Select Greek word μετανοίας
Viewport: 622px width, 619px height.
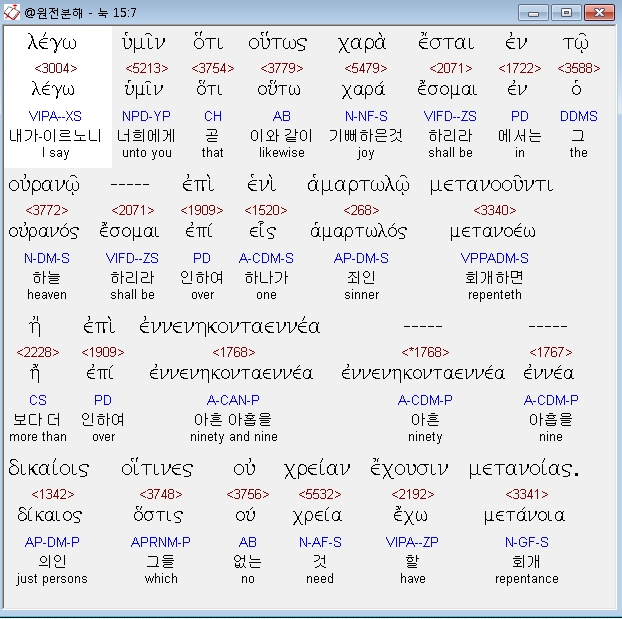tap(524, 469)
